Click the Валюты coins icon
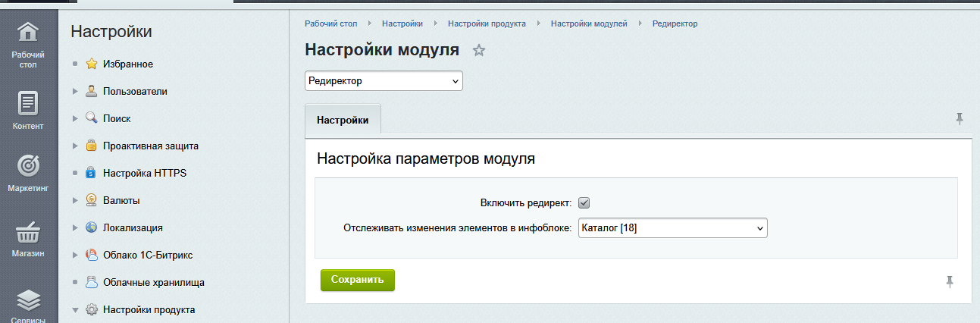980x323 pixels. pos(91,200)
